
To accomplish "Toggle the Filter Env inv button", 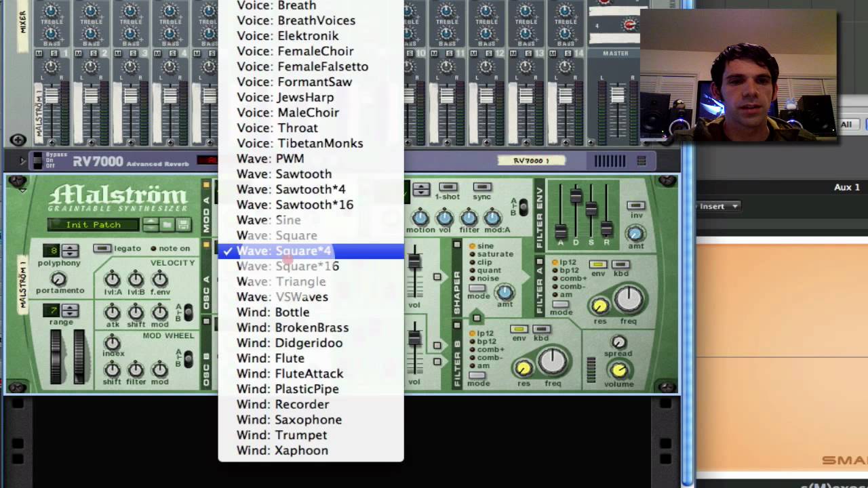I will click(635, 206).
